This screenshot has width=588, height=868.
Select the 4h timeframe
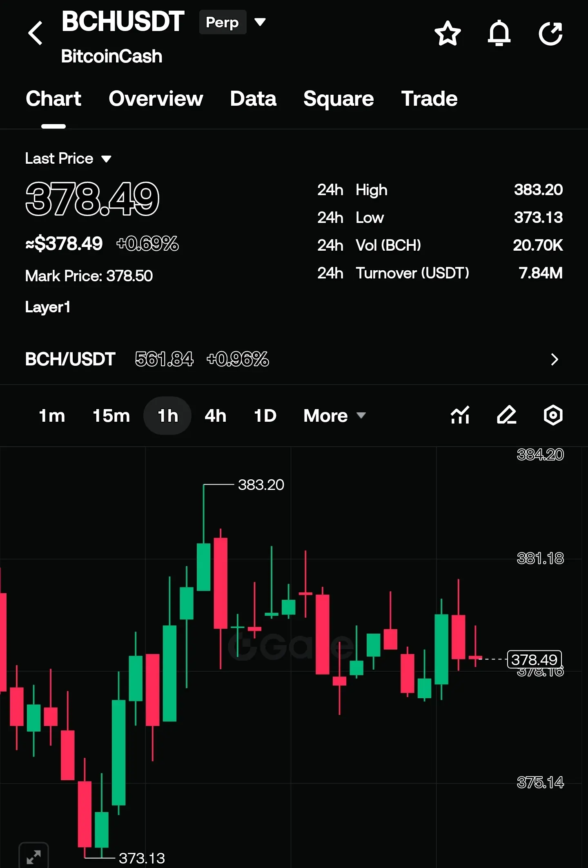coord(215,416)
